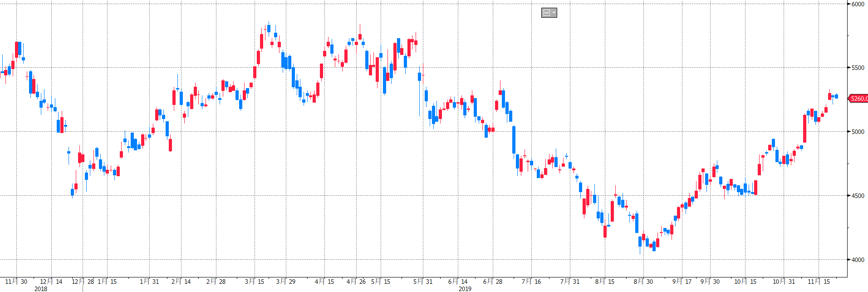The height and width of the screenshot is (292, 868).
Task: Click the 6000 price axis label
Action: coord(858,4)
